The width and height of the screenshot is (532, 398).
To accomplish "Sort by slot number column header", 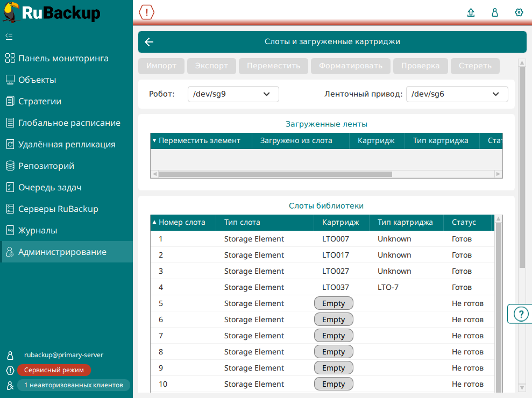I will [182, 222].
